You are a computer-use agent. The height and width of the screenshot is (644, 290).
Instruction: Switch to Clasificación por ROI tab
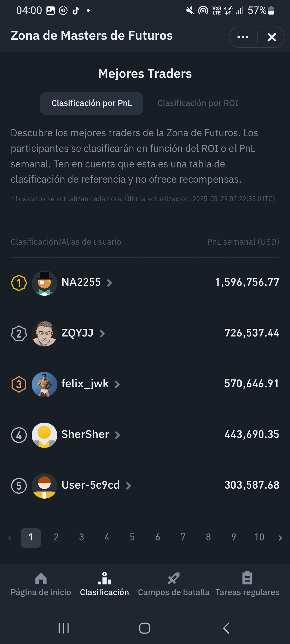click(x=198, y=103)
